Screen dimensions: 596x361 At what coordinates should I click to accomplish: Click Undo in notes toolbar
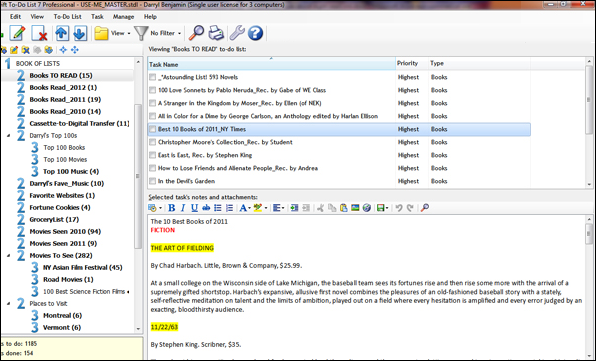click(399, 207)
